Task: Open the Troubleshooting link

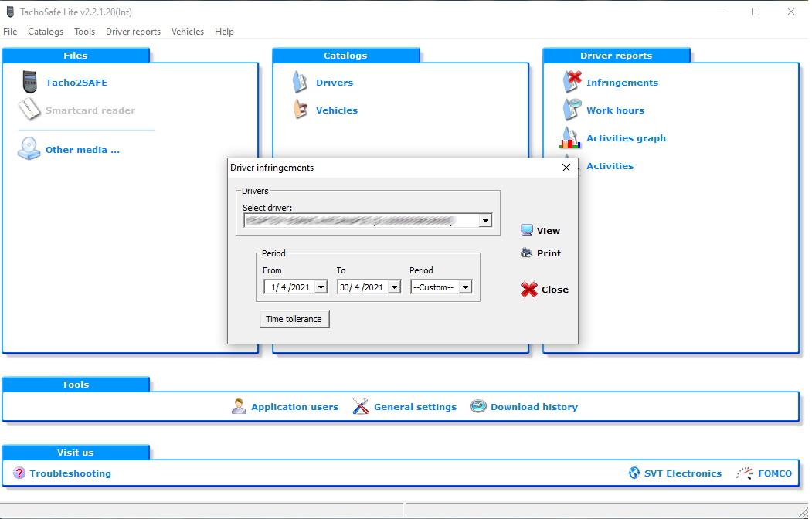Action: coord(70,473)
